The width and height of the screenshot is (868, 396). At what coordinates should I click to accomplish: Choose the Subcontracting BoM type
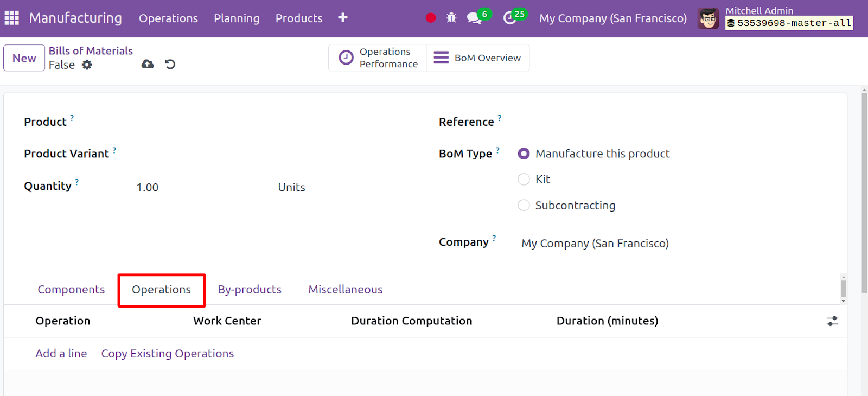tap(524, 206)
